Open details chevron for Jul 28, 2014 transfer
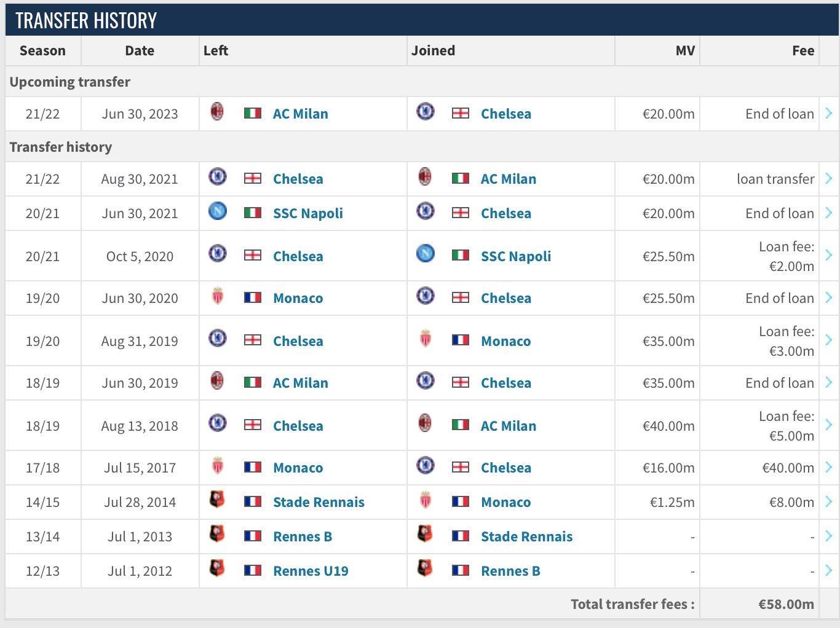This screenshot has height=628, width=840. (x=829, y=501)
